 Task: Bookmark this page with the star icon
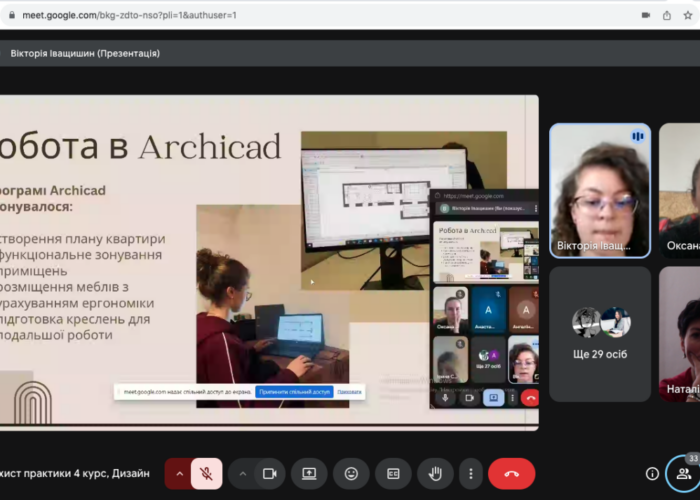tap(689, 15)
